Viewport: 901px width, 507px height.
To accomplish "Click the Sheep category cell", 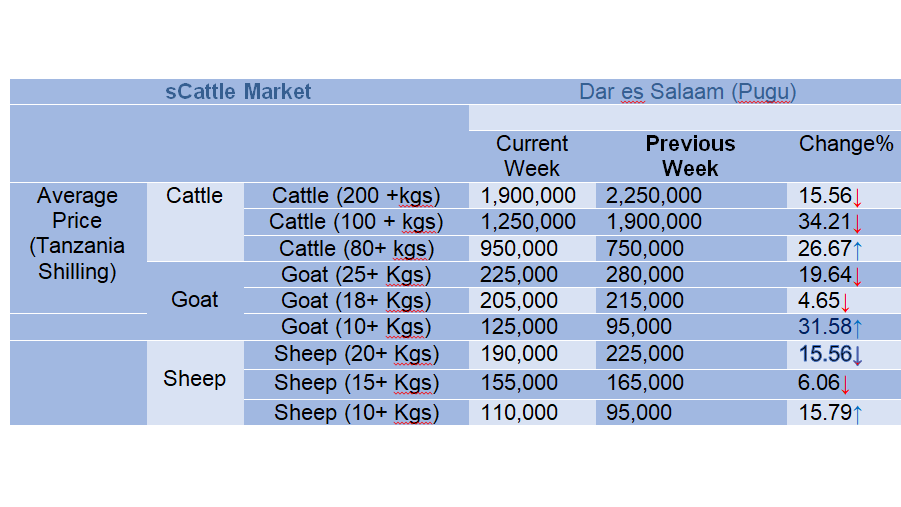I will pyautogui.click(x=195, y=379).
